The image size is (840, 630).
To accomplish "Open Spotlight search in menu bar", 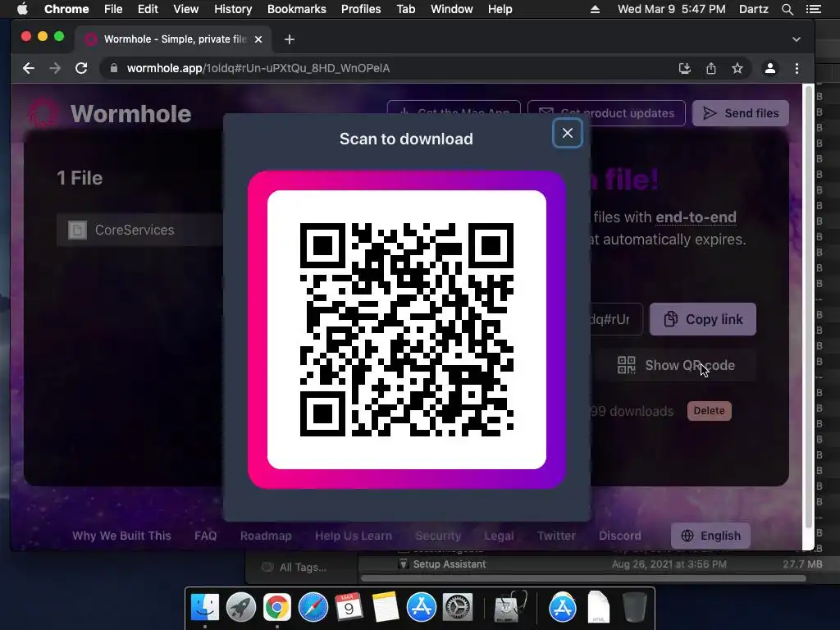I will coord(787,9).
